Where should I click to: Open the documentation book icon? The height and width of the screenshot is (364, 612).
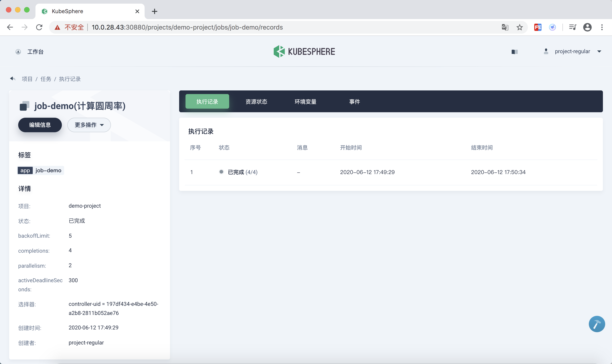[514, 52]
